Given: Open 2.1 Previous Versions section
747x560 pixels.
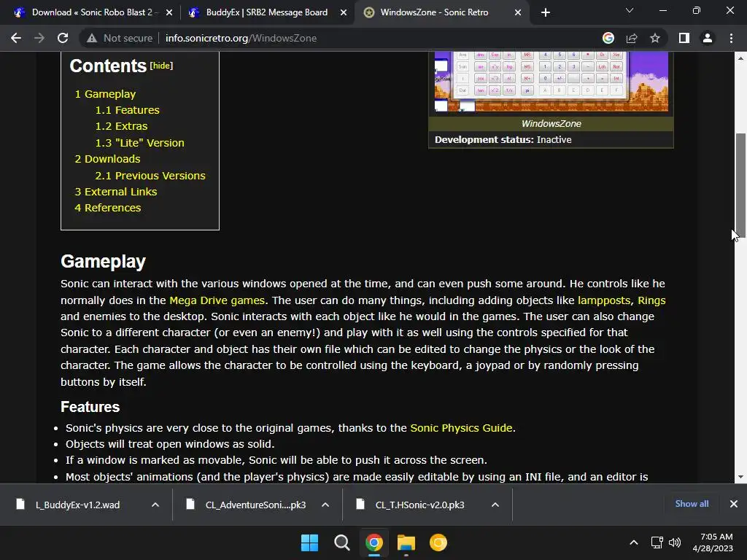Looking at the screenshot, I should pos(150,176).
